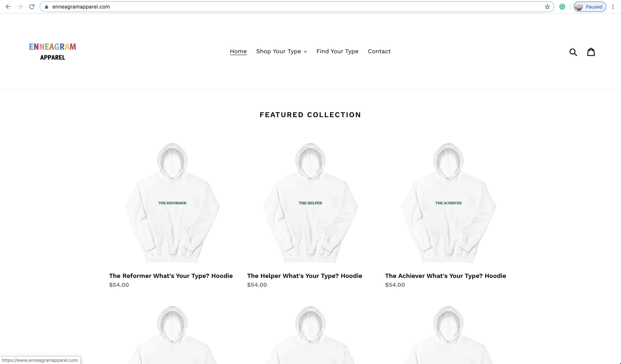The image size is (621, 364).
Task: Open the Grammarly extension icon
Action: pos(562,7)
